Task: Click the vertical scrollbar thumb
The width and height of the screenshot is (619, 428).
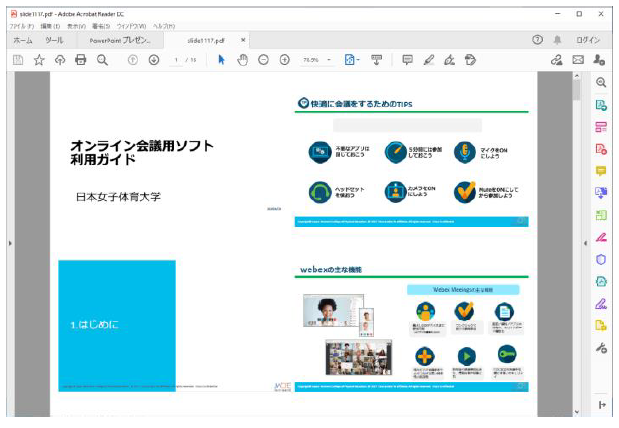Action: pos(577,89)
